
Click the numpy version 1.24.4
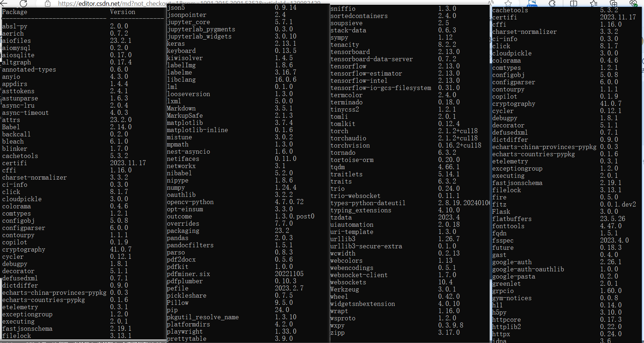[286, 188]
